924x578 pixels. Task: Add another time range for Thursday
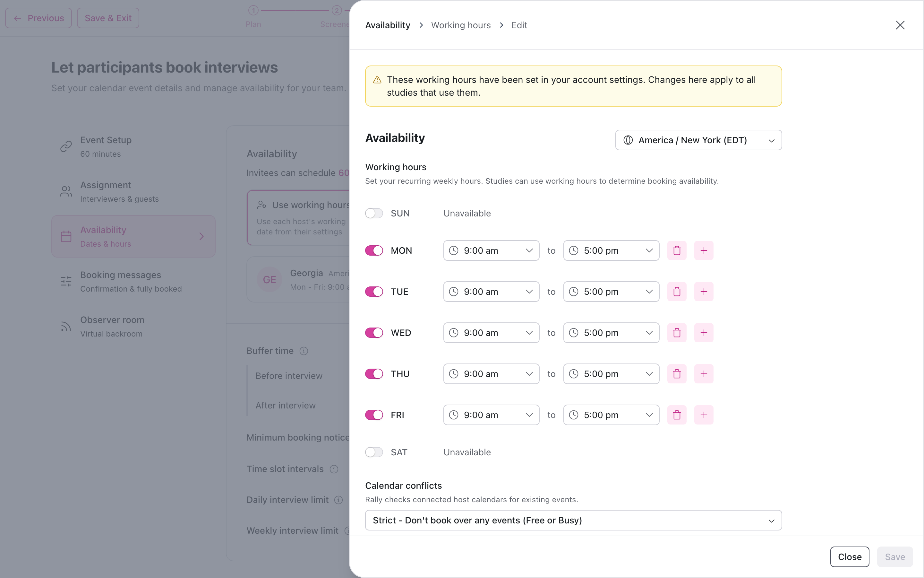point(704,374)
